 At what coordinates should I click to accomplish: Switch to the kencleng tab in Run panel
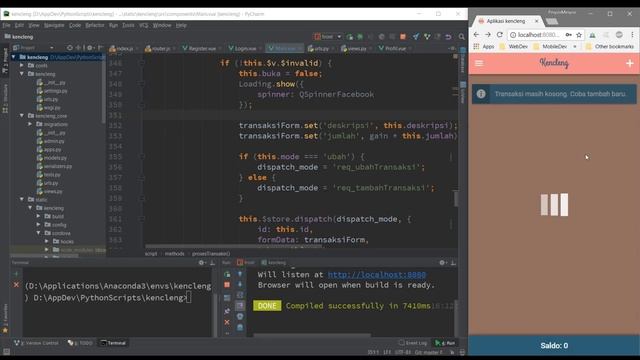pos(273,262)
